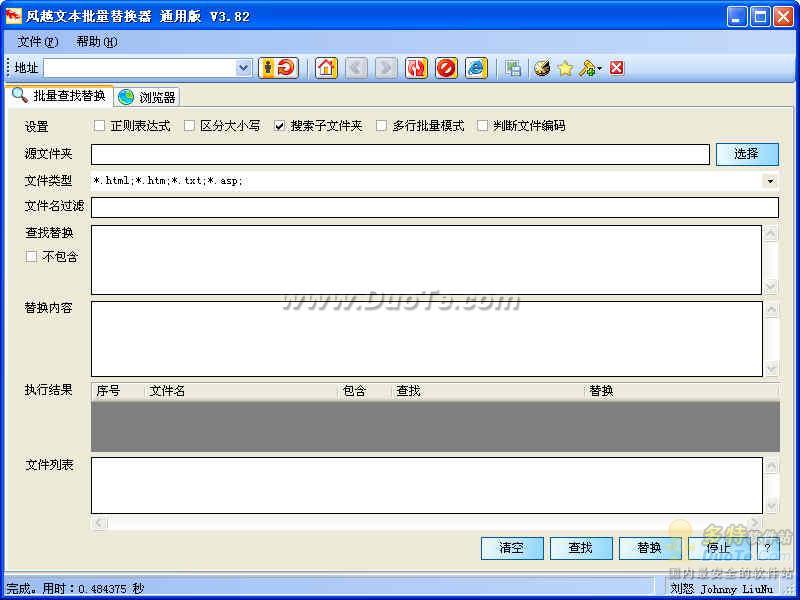The image size is (800, 600).
Task: Click the paint palette icon in toolbar
Action: tap(542, 68)
